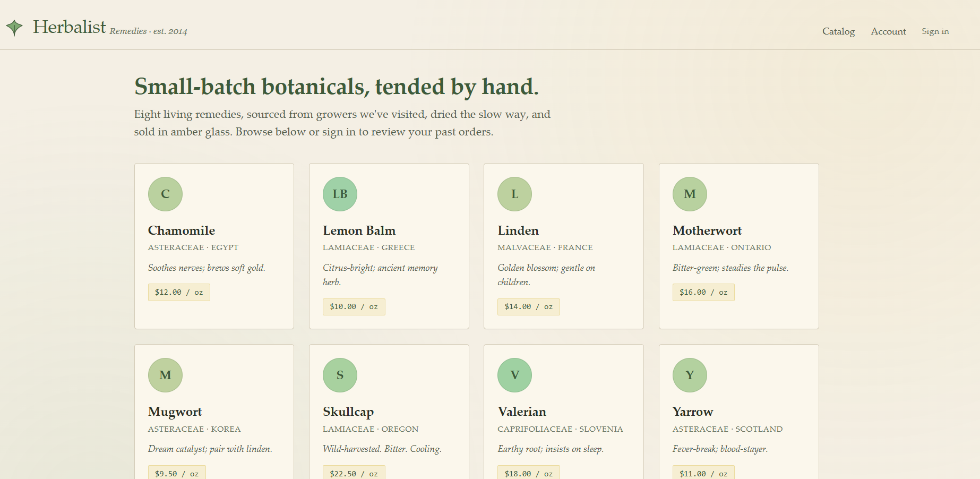
Task: Click the $16.00 per oz Motherwort price chip
Action: click(x=703, y=292)
